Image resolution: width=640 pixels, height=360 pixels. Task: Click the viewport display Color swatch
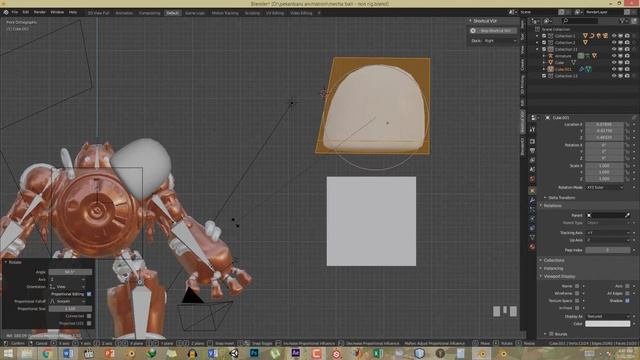608,324
